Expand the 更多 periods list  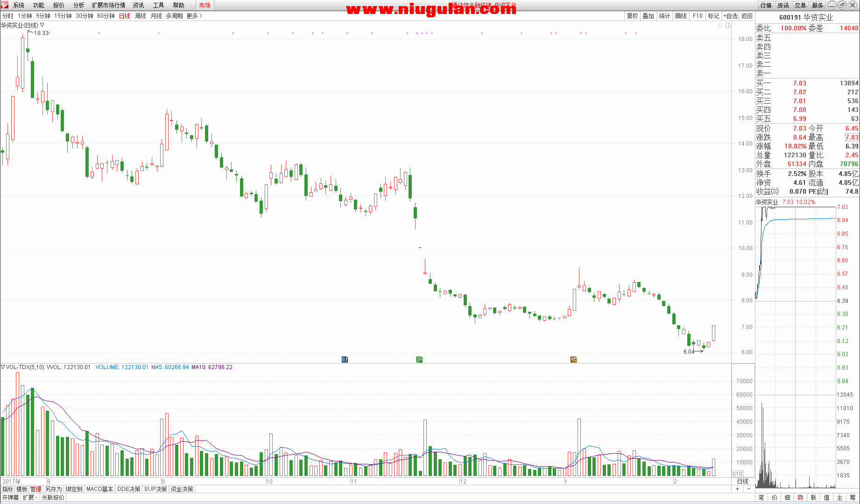(x=194, y=16)
